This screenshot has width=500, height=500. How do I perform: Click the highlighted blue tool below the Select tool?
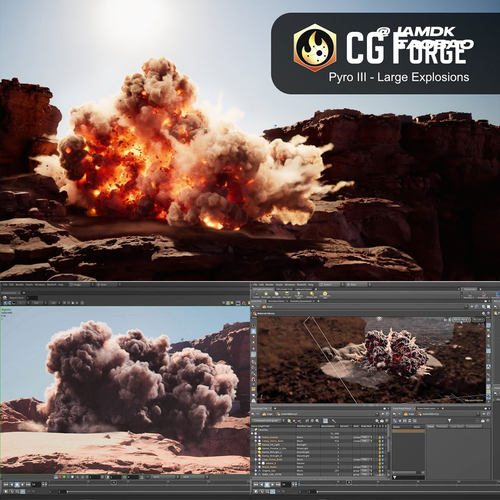tap(253, 331)
